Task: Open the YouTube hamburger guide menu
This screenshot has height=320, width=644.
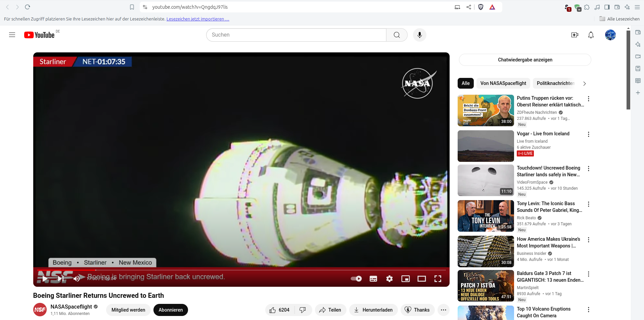Action: (12, 35)
